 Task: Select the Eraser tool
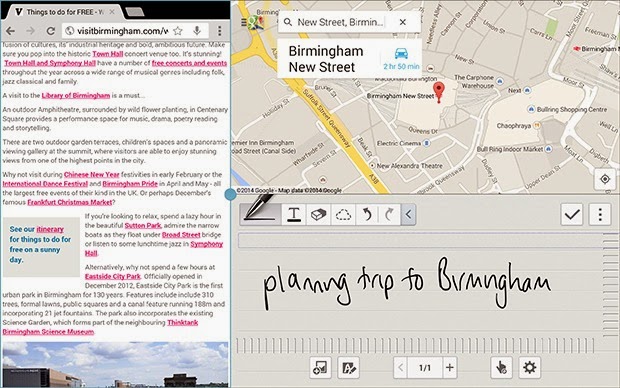point(318,214)
